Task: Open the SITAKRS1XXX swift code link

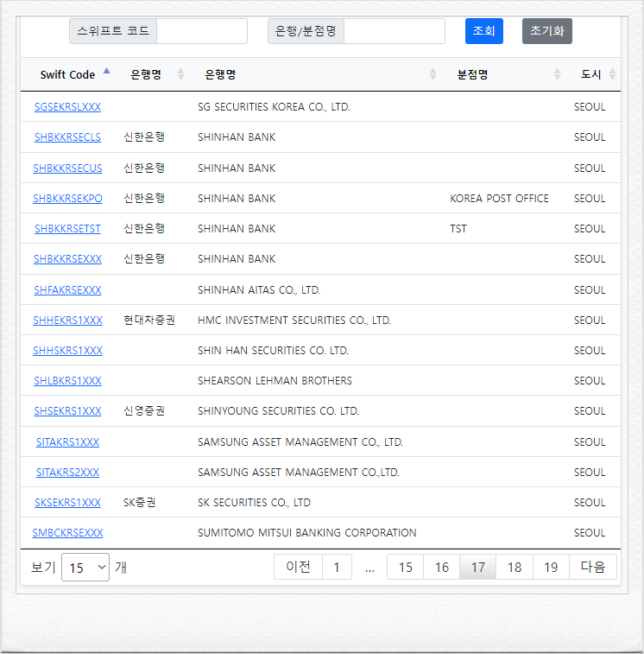Action: (67, 442)
